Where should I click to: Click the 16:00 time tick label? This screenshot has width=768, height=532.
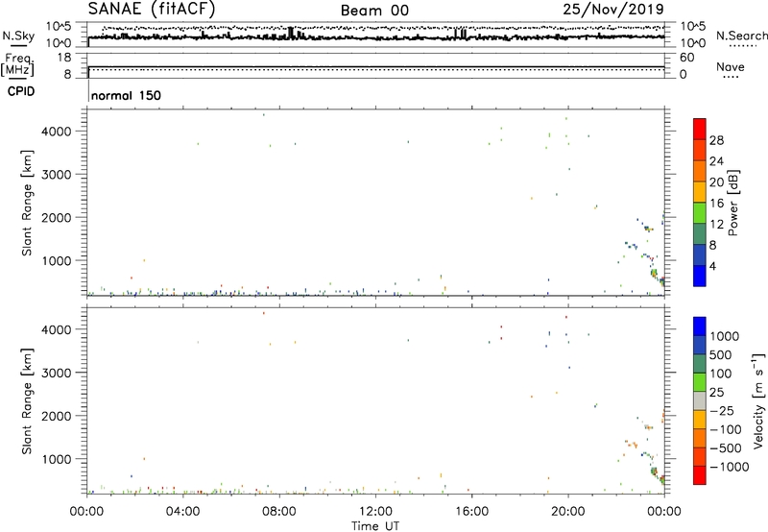pos(471,512)
